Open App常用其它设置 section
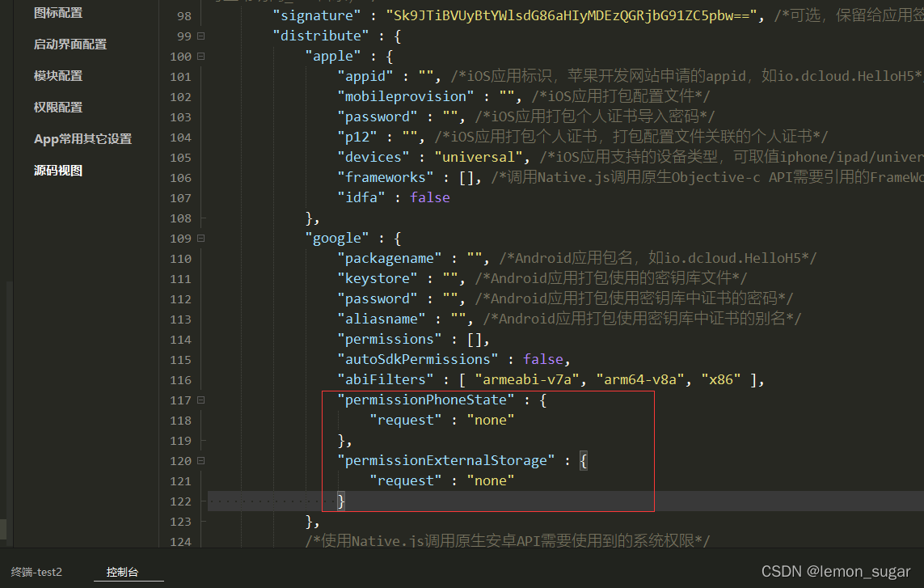The width and height of the screenshot is (924, 588). [82, 139]
